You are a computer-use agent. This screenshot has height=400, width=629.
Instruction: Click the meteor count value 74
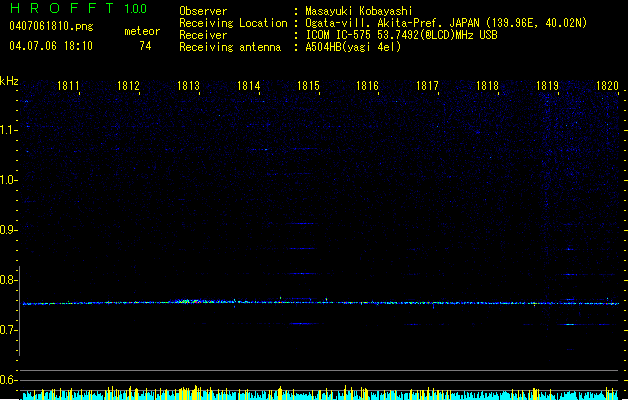pyautogui.click(x=145, y=46)
